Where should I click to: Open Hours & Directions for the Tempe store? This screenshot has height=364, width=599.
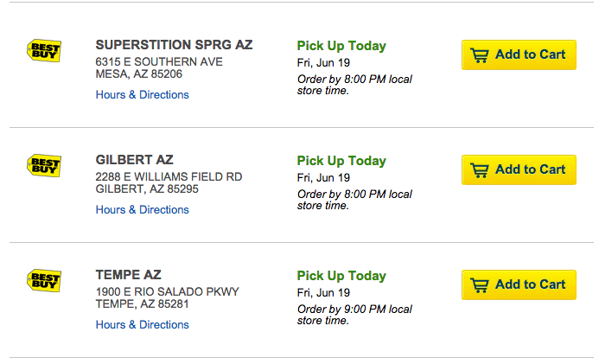[x=142, y=324]
